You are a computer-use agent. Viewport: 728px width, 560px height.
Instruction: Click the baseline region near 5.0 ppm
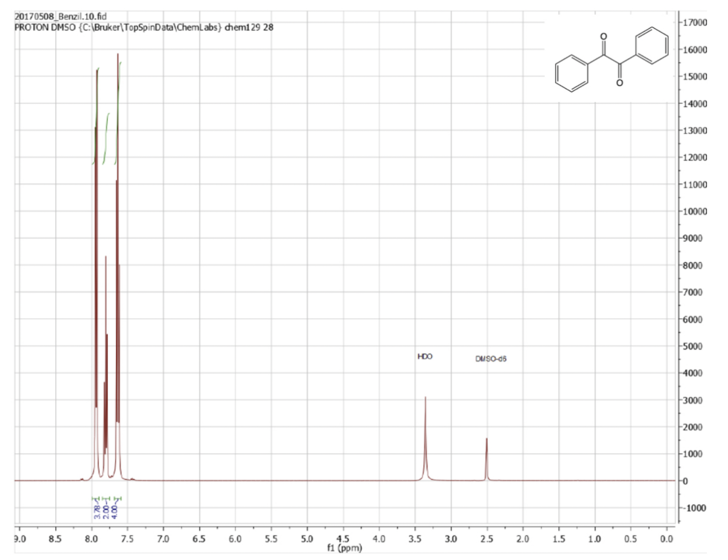tap(307, 480)
